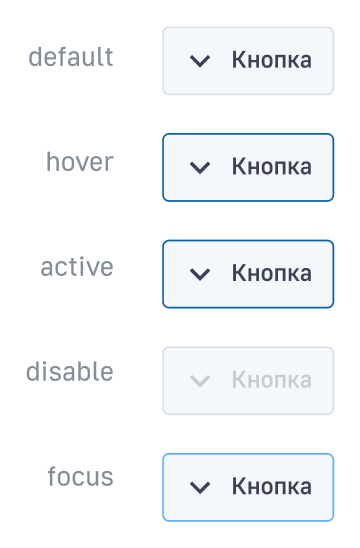Select the Кнопка text in hover-state button
The width and height of the screenshot is (360, 548).
272,166
